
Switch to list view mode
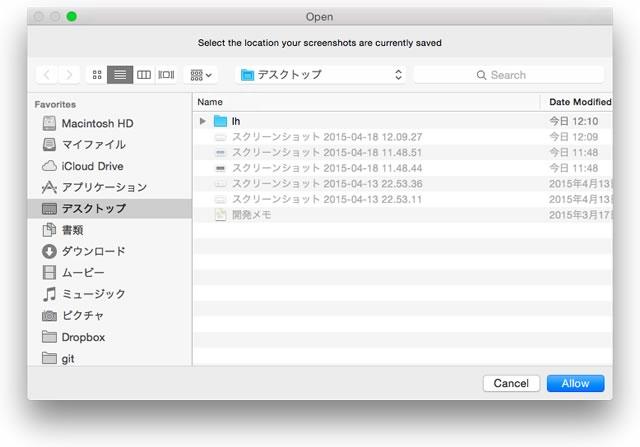coord(120,75)
